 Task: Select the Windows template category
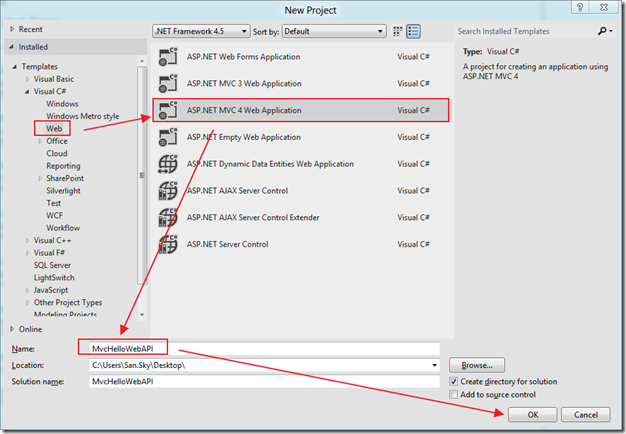click(62, 104)
